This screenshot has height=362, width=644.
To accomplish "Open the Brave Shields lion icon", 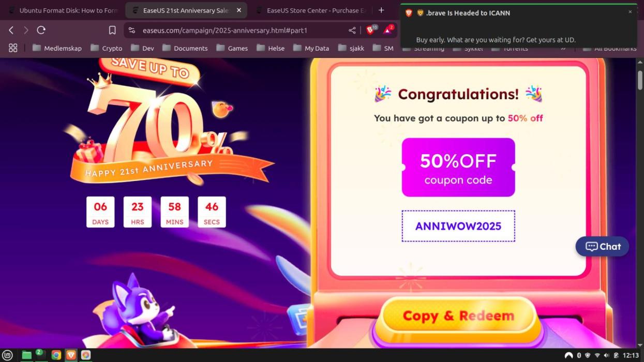I will [x=370, y=30].
